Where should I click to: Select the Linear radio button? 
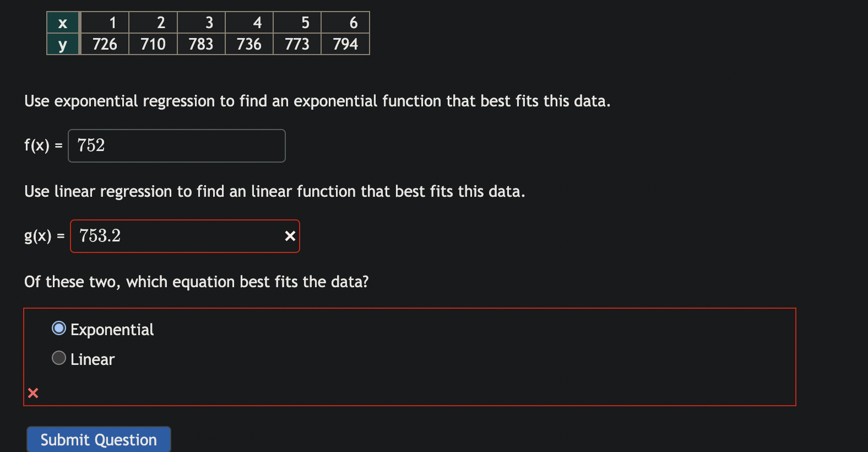click(x=58, y=358)
